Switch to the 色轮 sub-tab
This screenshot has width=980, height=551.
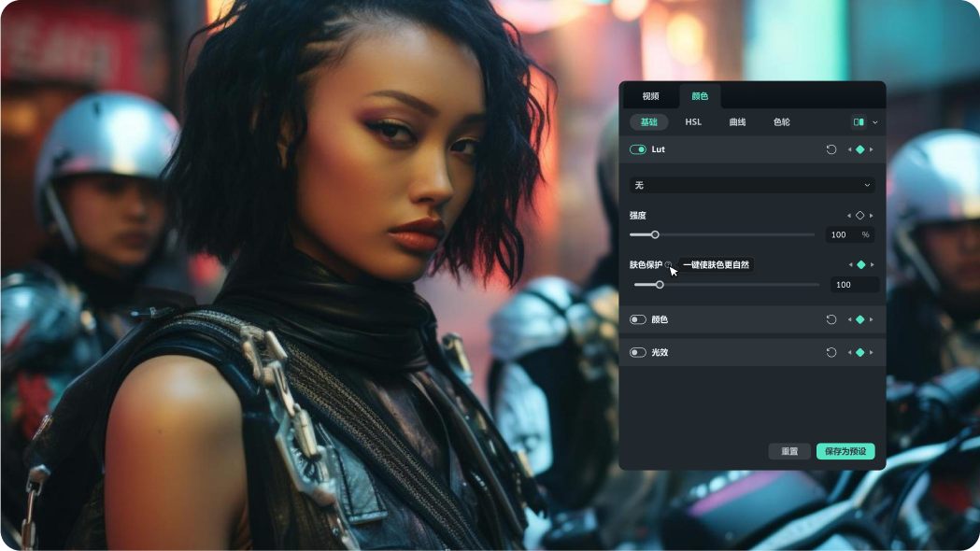click(782, 121)
